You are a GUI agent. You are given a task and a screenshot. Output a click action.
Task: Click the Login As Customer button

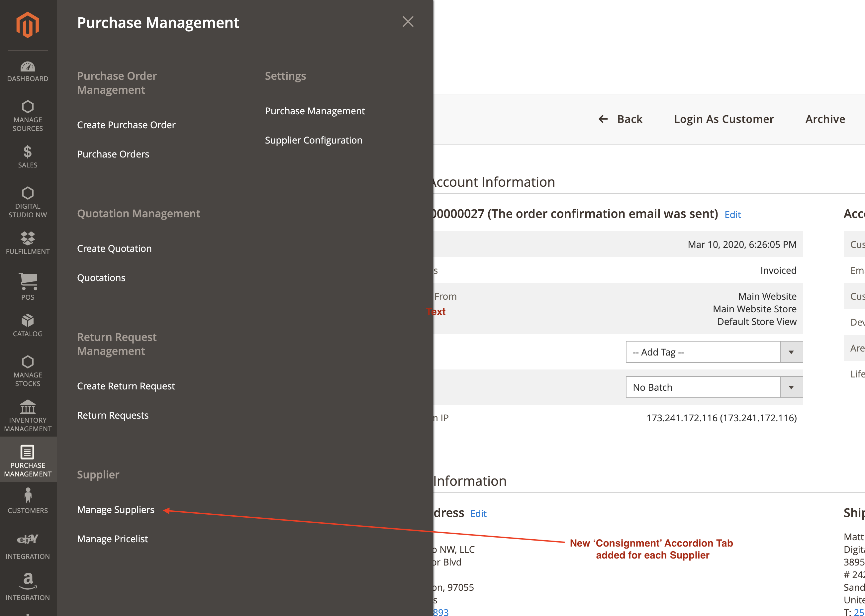(x=723, y=119)
